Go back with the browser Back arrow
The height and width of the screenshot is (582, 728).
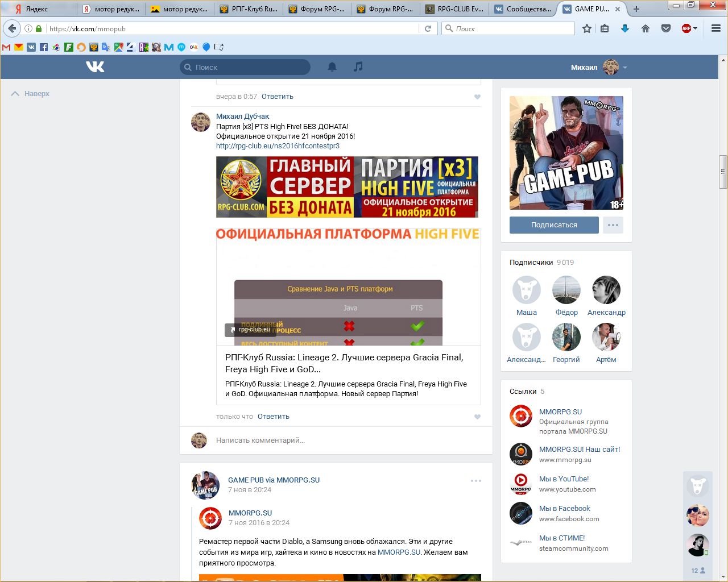click(x=12, y=28)
